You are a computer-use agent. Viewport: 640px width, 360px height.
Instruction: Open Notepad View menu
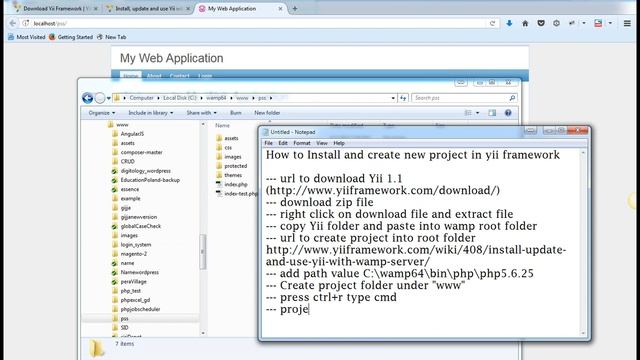pos(322,143)
